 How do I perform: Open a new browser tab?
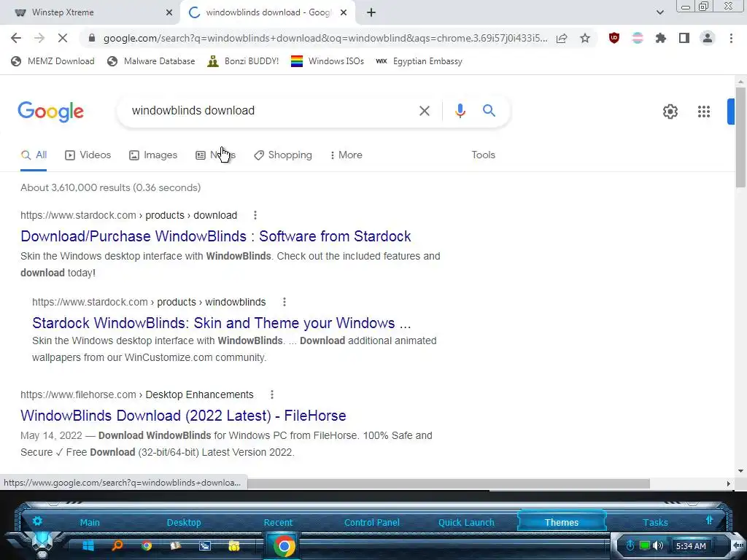371,12
